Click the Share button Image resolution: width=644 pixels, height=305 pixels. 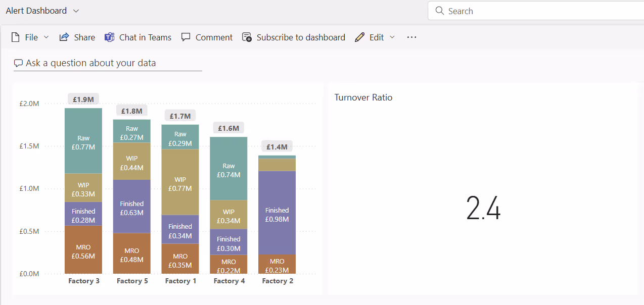[77, 37]
